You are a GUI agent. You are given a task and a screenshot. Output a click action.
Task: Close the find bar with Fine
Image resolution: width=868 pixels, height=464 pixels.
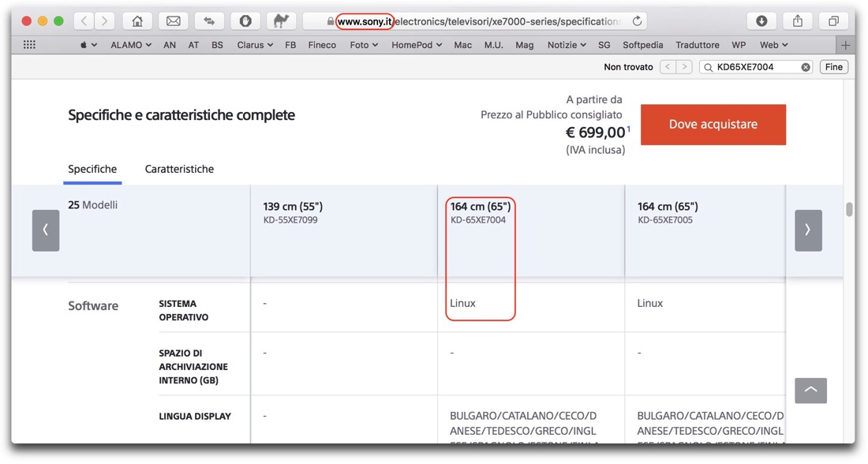pyautogui.click(x=834, y=67)
